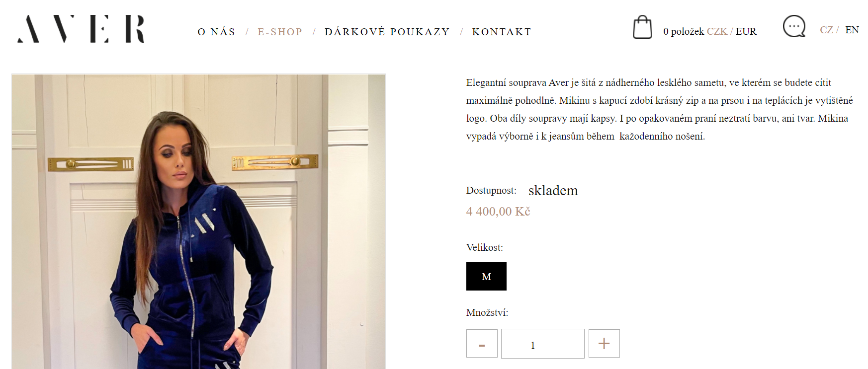Switch language to EN
The height and width of the screenshot is (369, 868).
click(x=852, y=30)
